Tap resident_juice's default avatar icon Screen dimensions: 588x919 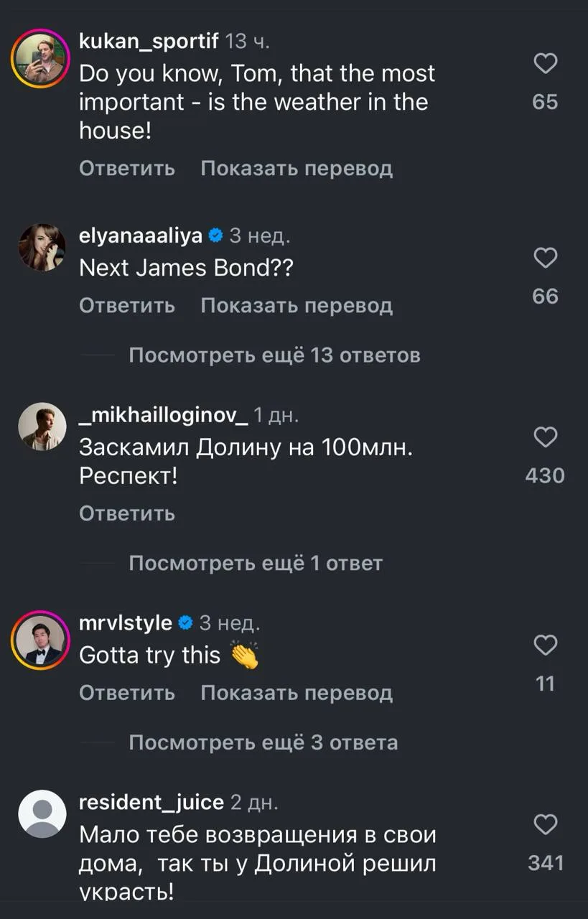point(42,813)
